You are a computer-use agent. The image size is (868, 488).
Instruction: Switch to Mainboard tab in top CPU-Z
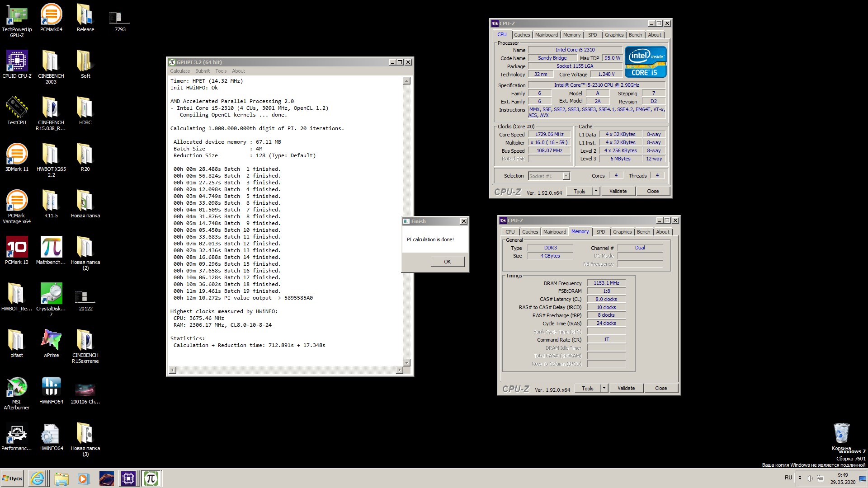point(547,35)
